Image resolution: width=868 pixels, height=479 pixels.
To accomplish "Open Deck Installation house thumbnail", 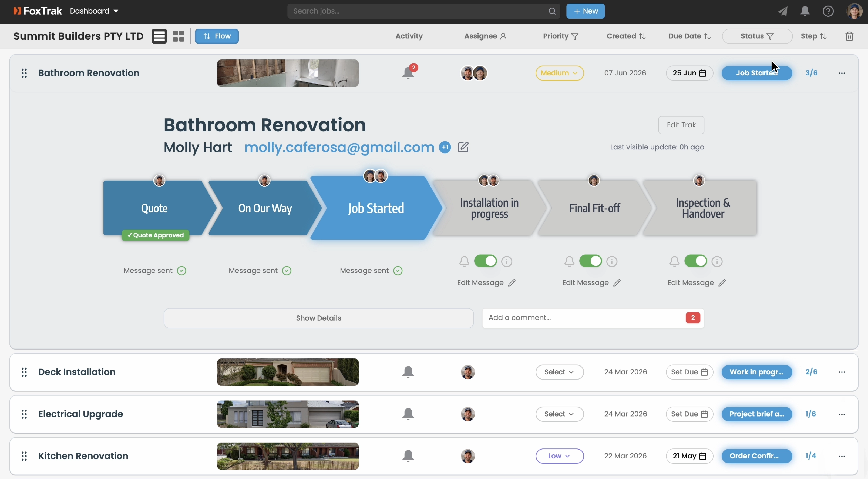I will point(288,372).
